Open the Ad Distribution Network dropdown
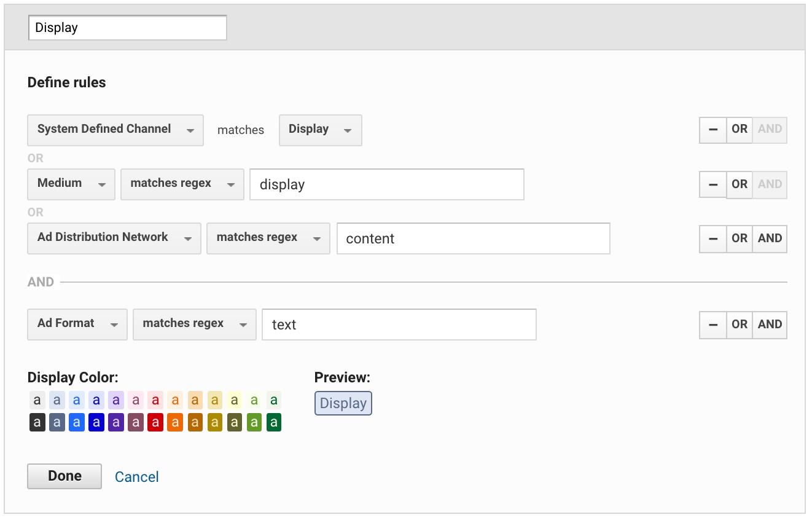812x520 pixels. click(x=114, y=238)
